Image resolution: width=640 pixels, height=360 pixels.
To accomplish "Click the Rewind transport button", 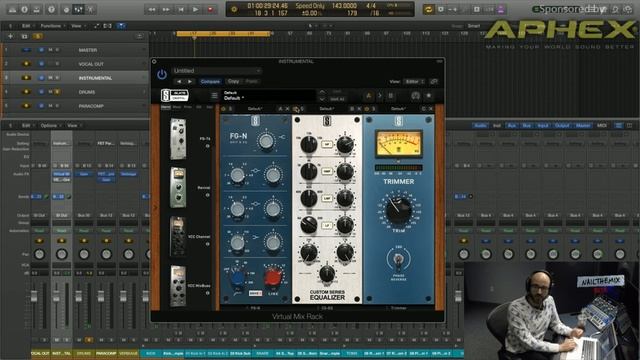I will [151, 9].
